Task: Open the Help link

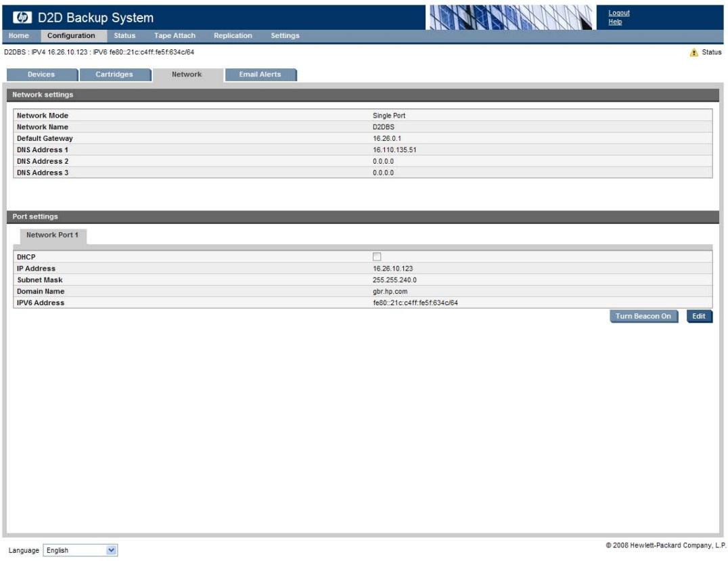Action: [x=615, y=22]
